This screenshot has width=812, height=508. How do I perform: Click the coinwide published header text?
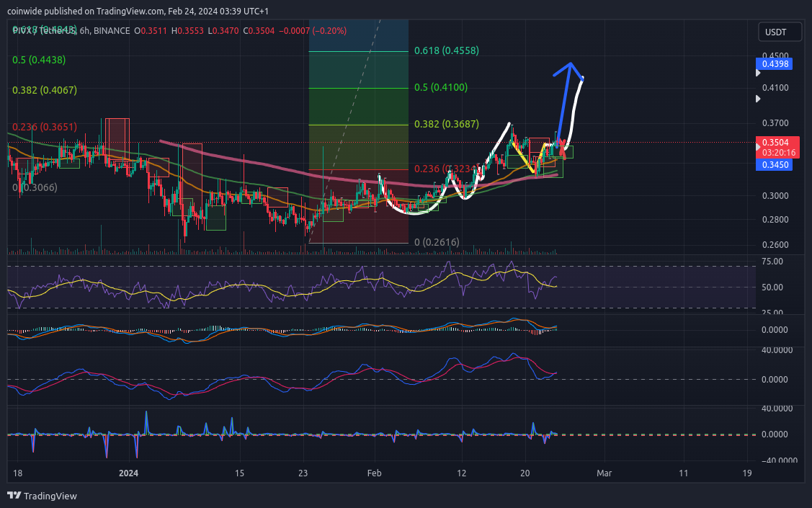pyautogui.click(x=138, y=11)
